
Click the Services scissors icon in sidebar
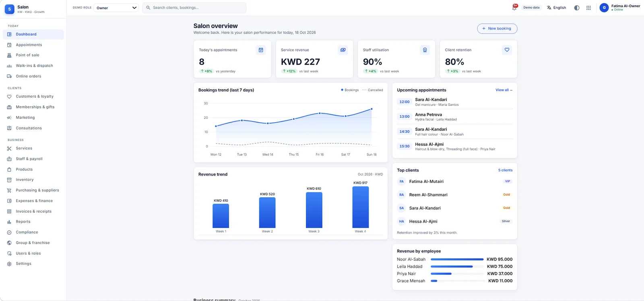pyautogui.click(x=9, y=149)
